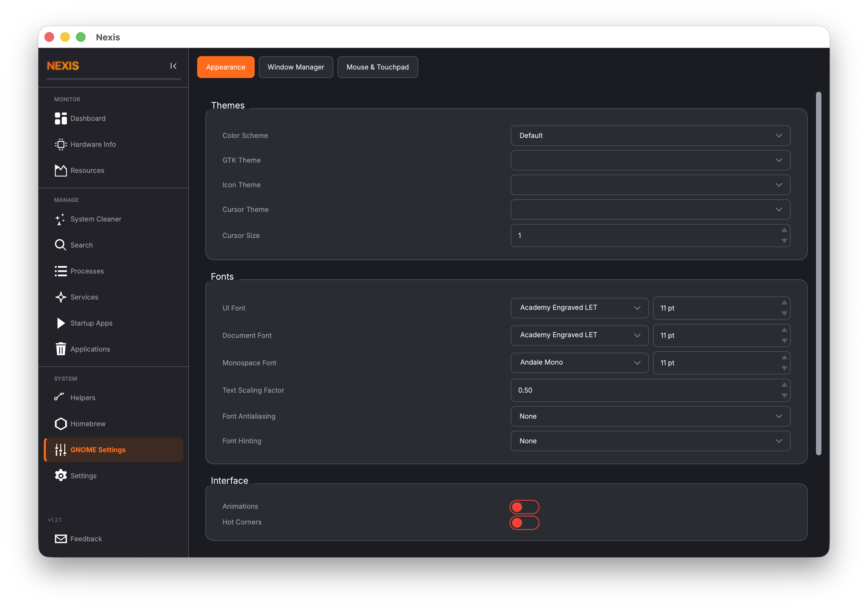Increase Cursor Size with the up stepper
Screen dimensions: 868x608
784,231
